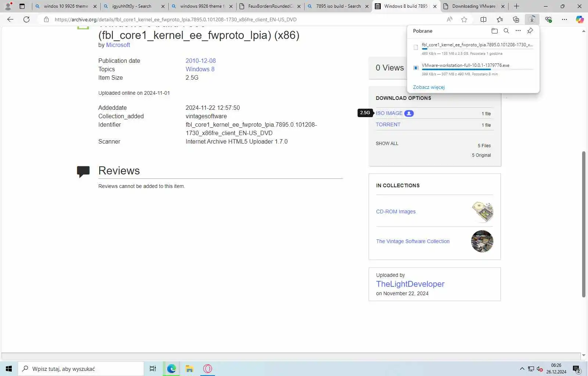Open the Copilot icon
Viewport: 588px width, 376px height.
580,19
